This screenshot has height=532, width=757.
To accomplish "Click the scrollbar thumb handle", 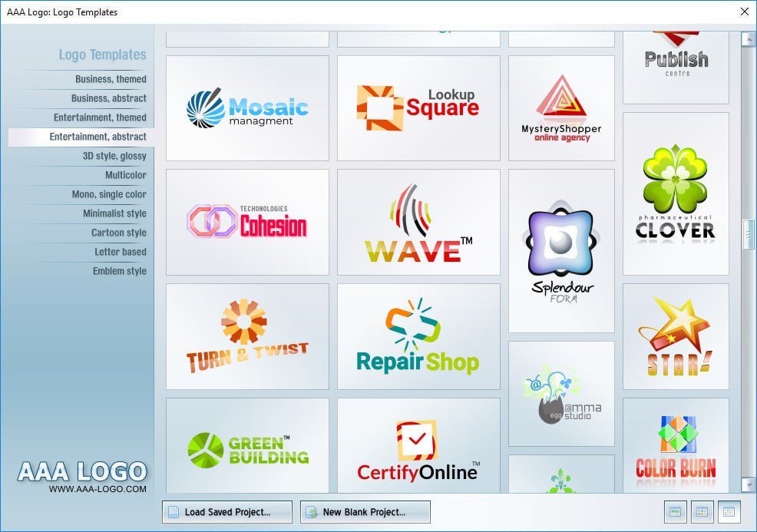I will 748,235.
